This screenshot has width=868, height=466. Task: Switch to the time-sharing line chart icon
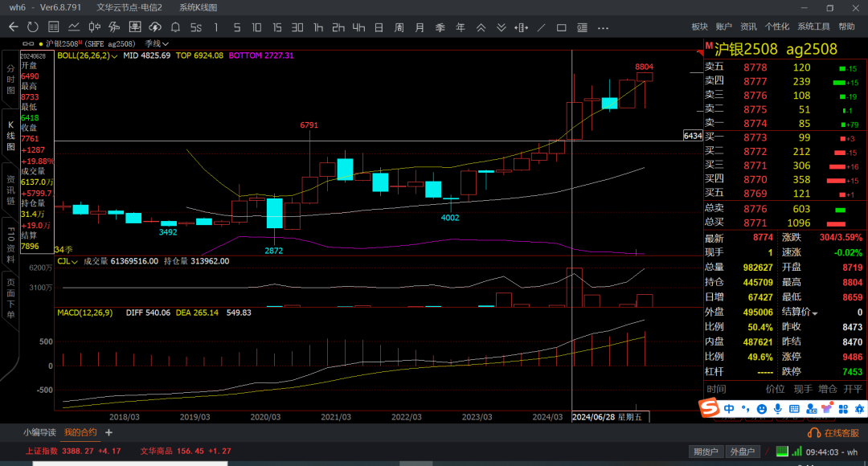[74, 27]
